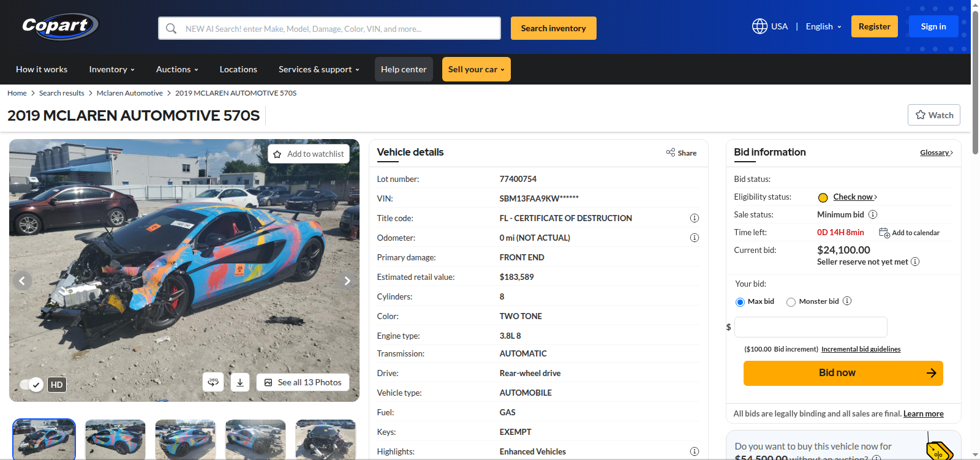
Task: Show next vehicle photo arrow
Action: click(x=347, y=281)
